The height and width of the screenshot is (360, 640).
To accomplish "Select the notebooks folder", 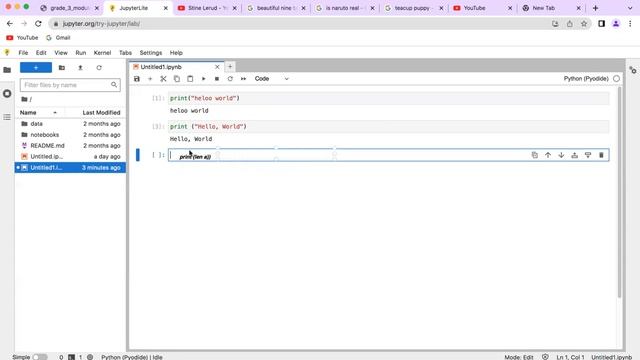I will (70, 135).
